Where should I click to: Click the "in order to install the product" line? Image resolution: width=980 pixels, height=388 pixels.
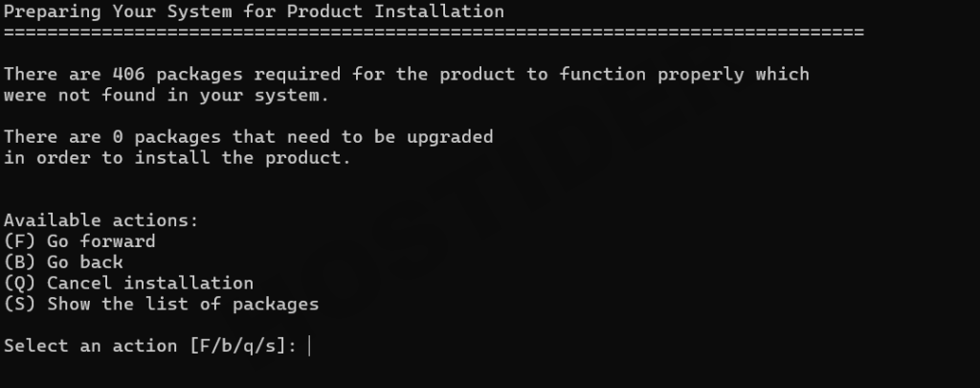(177, 158)
